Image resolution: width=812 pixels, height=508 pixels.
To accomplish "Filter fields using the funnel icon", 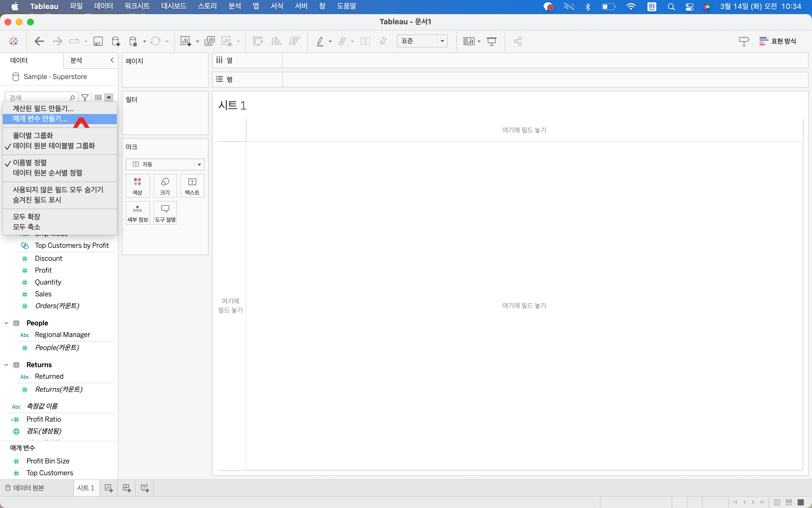I will tap(85, 97).
